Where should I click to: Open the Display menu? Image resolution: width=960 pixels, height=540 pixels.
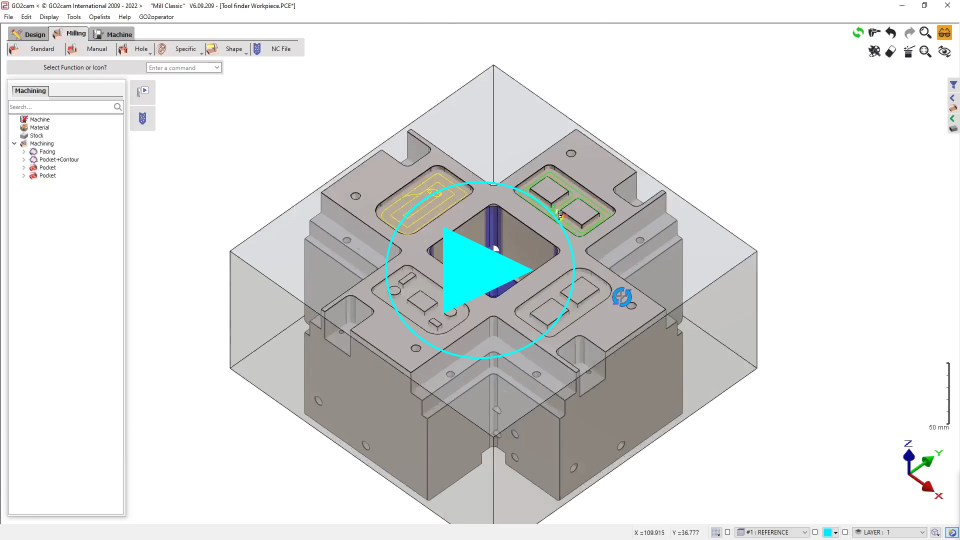point(49,17)
